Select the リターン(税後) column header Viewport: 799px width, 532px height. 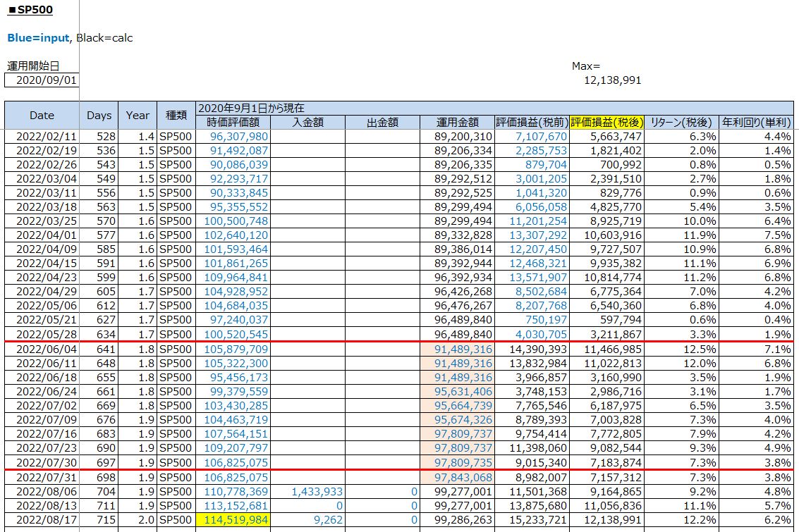point(681,123)
